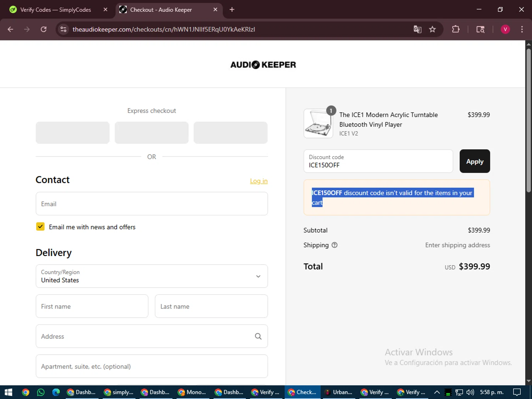Image resolution: width=532 pixels, height=399 pixels.
Task: Expand the Country/Region dropdown
Action: (152, 276)
